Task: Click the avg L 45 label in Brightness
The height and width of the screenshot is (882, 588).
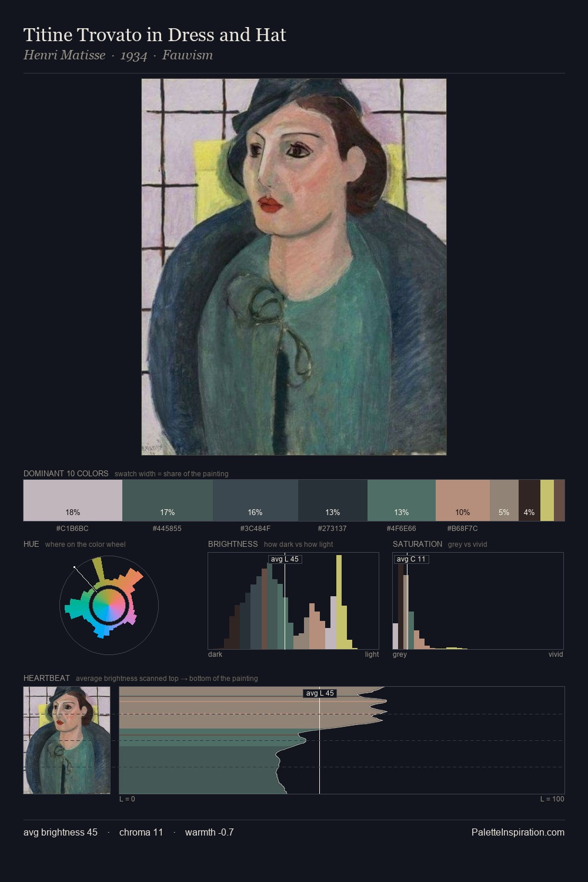Action: click(285, 559)
